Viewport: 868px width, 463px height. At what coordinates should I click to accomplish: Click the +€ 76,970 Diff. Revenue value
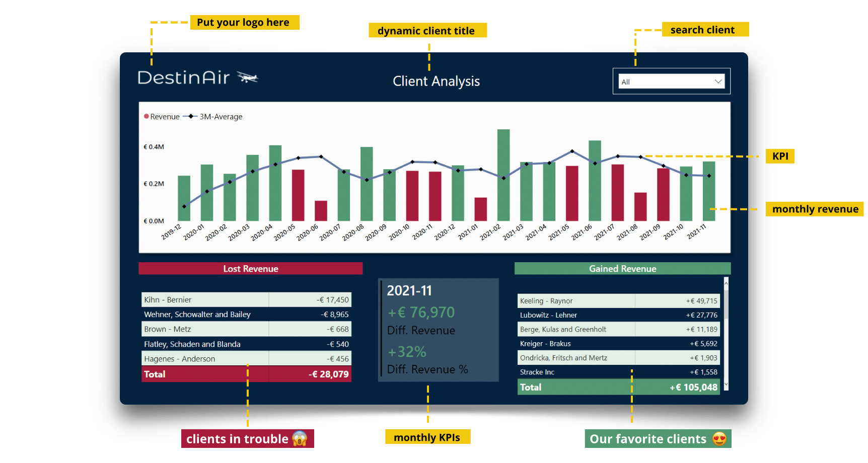(x=421, y=313)
